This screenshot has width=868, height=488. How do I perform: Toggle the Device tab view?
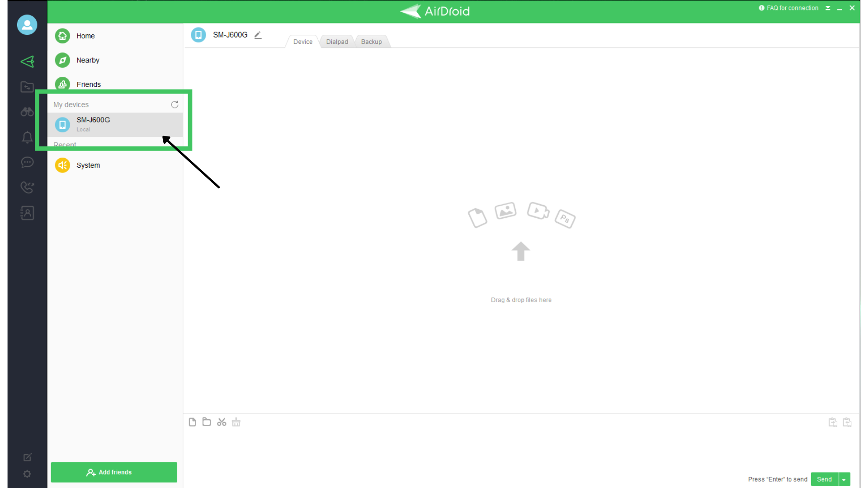(x=302, y=42)
